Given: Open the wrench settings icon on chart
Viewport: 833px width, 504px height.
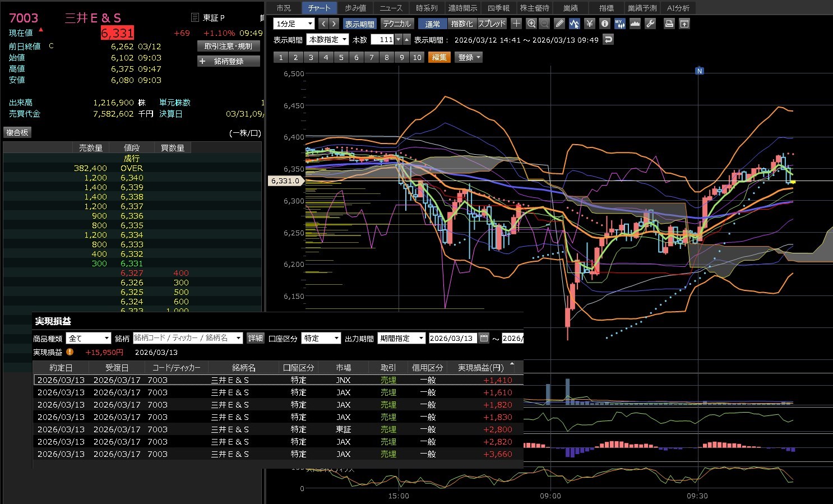Looking at the screenshot, I should click(x=650, y=24).
